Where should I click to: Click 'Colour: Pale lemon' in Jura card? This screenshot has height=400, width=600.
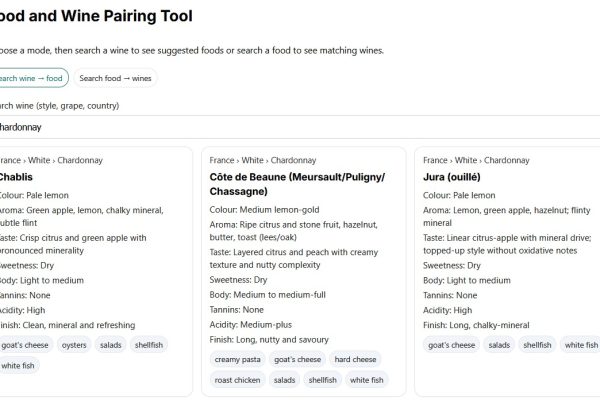click(459, 195)
